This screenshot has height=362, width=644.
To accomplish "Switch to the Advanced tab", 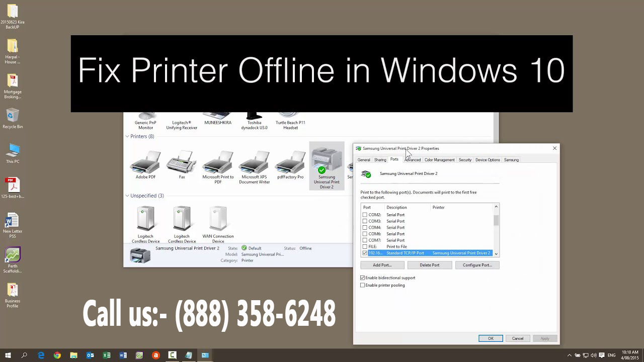I will pos(413,160).
